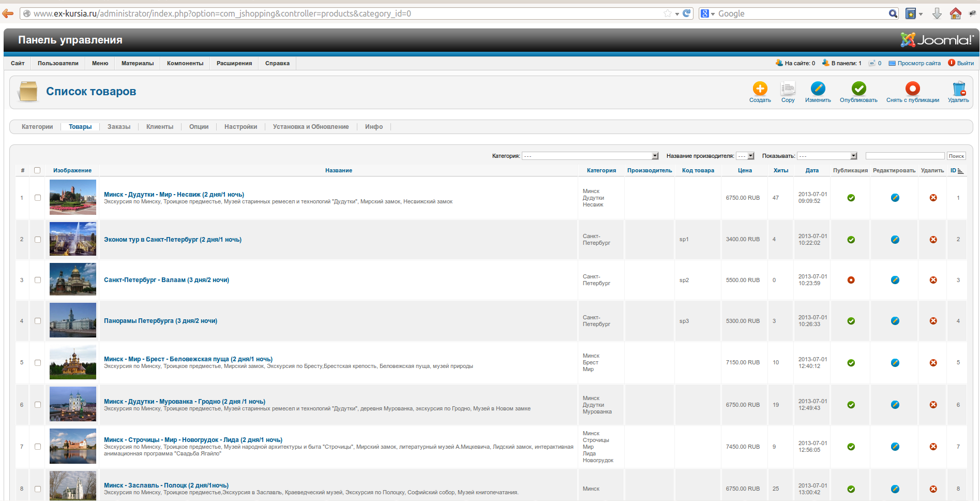
Task: Edit the Минск - Заславль - Полоцк product icon
Action: [x=895, y=489]
